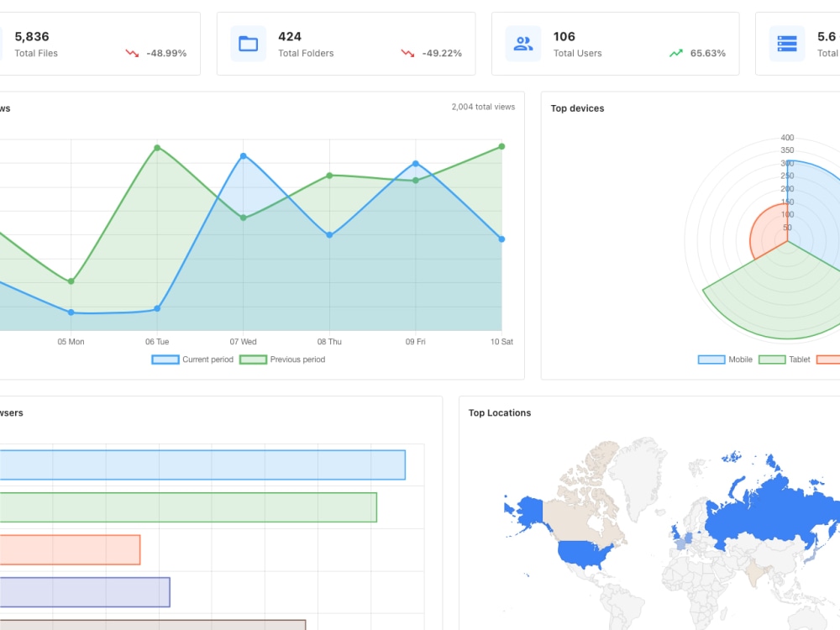This screenshot has height=630, width=840.
Task: Click the folder icon on the Total Folders card
Action: [247, 43]
